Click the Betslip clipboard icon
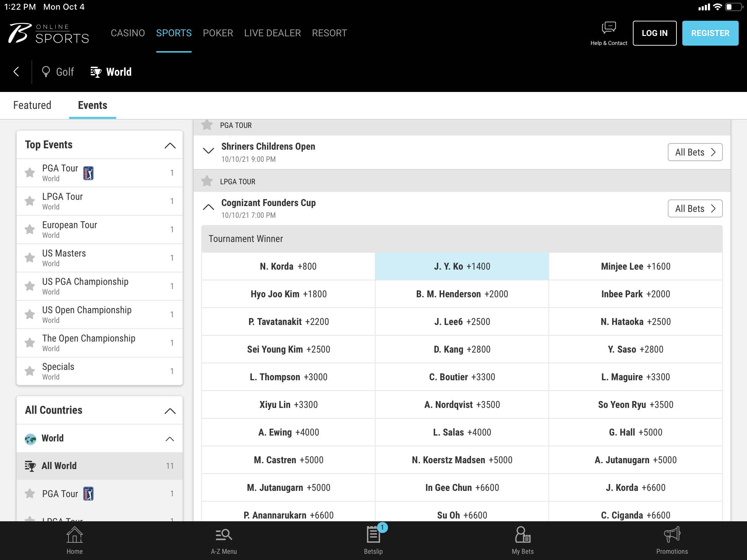Viewport: 747px width, 560px height. point(373,536)
